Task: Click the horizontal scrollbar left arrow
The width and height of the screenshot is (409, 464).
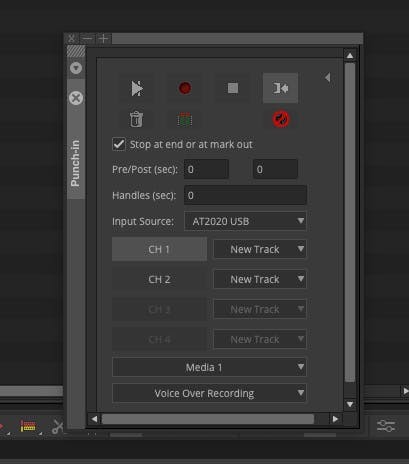Action: point(94,419)
